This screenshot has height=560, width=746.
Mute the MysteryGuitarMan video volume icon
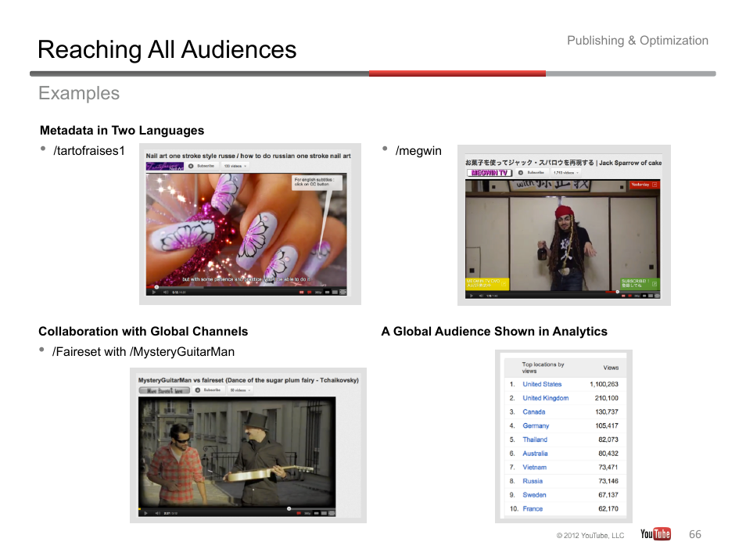[158, 513]
